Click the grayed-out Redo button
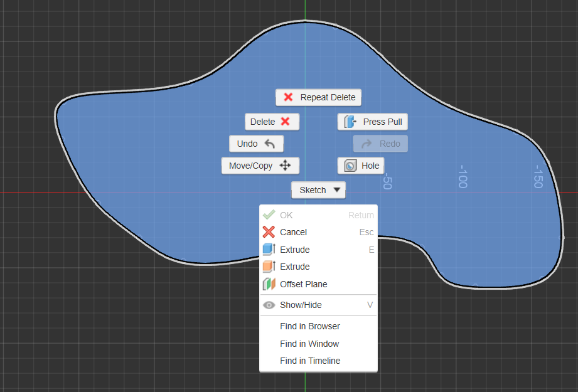This screenshot has width=578, height=392. [x=380, y=143]
